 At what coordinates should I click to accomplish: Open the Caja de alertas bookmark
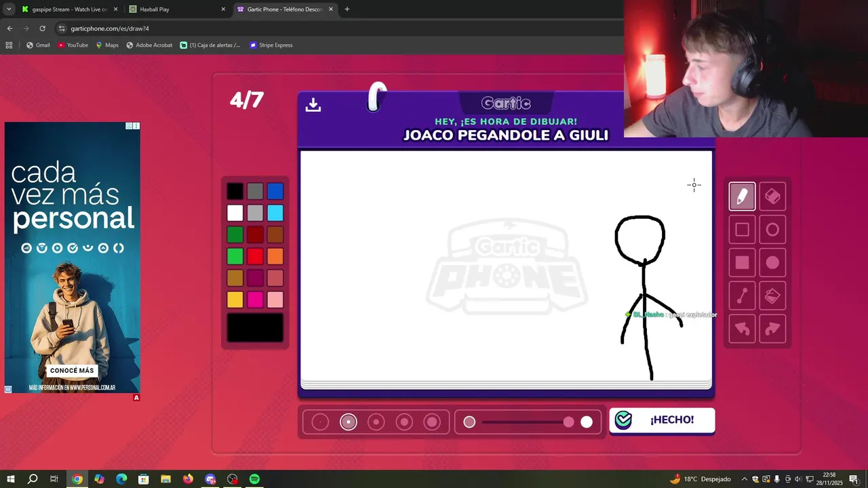click(x=210, y=45)
